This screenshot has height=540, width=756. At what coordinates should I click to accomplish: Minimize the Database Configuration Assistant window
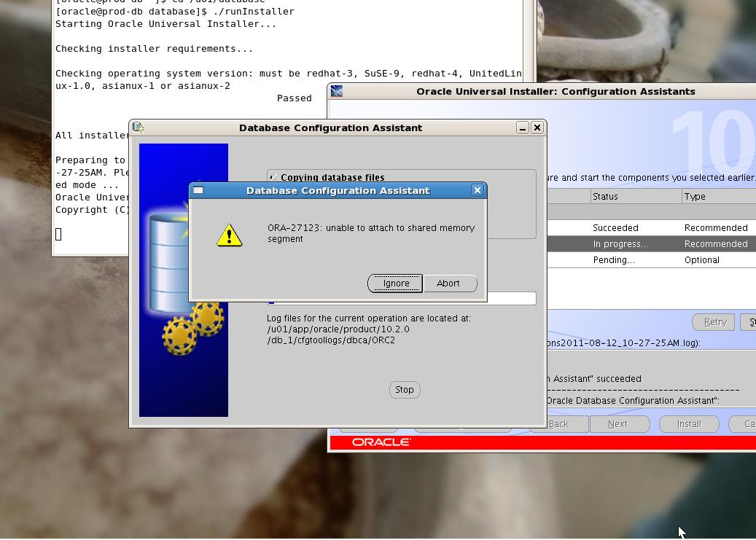pos(522,128)
